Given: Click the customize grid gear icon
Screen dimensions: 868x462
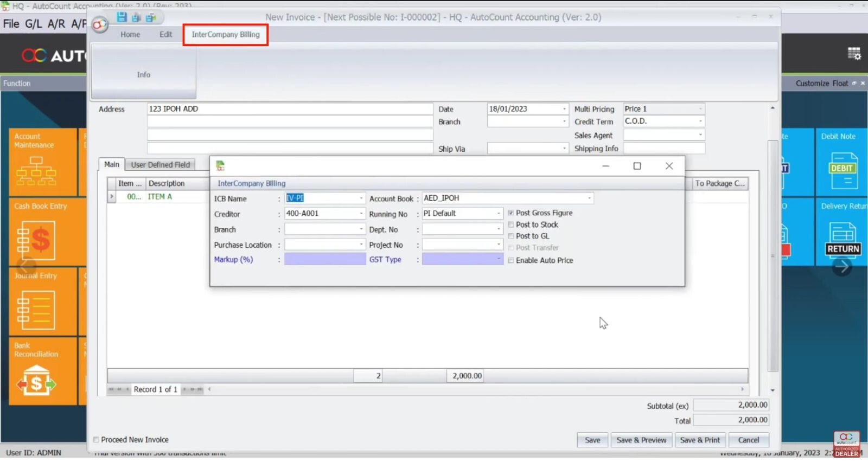Looking at the screenshot, I should [x=854, y=53].
